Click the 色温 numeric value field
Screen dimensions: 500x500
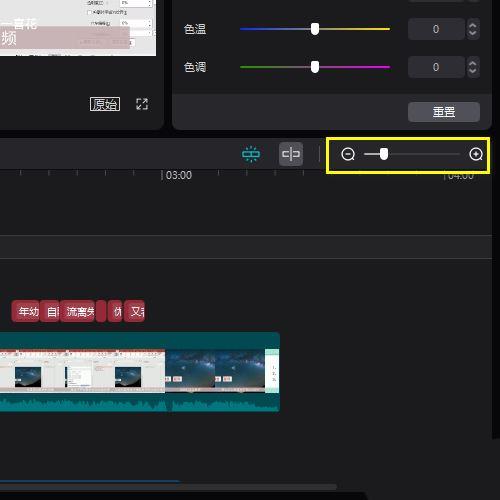coord(436,29)
